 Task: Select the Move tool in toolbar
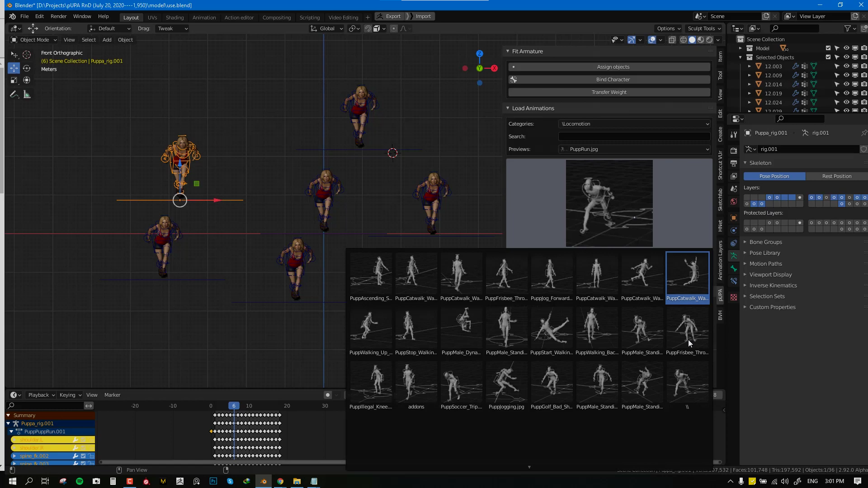14,68
